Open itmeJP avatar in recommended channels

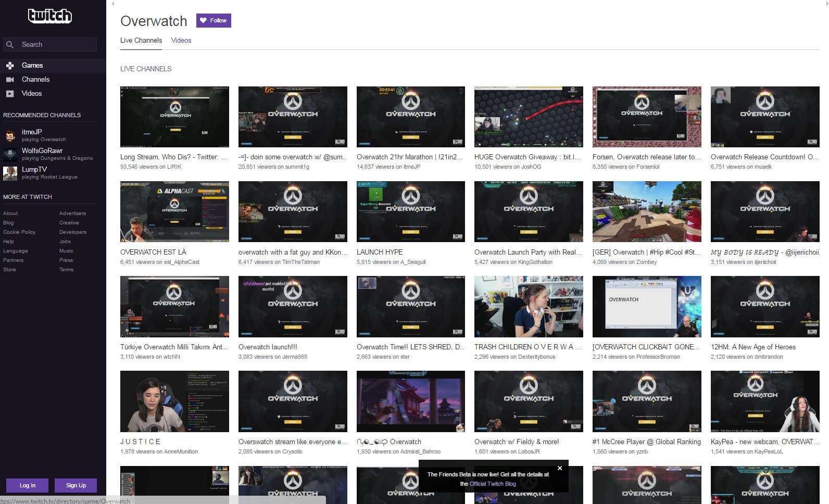point(10,135)
